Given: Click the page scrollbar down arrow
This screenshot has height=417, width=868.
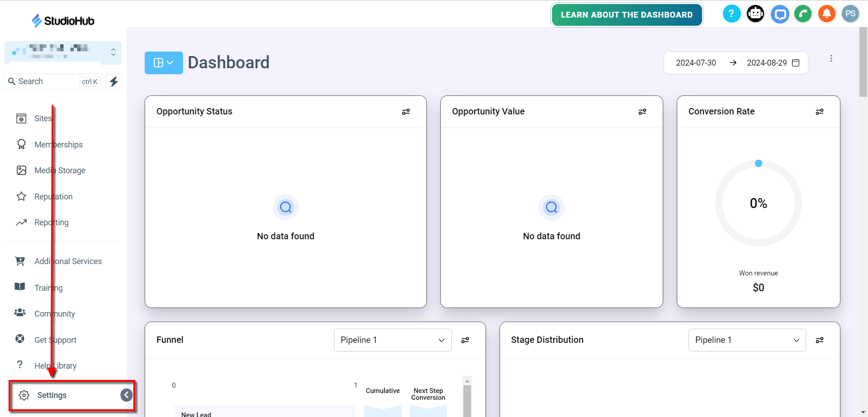Looking at the screenshot, I should pos(863,412).
